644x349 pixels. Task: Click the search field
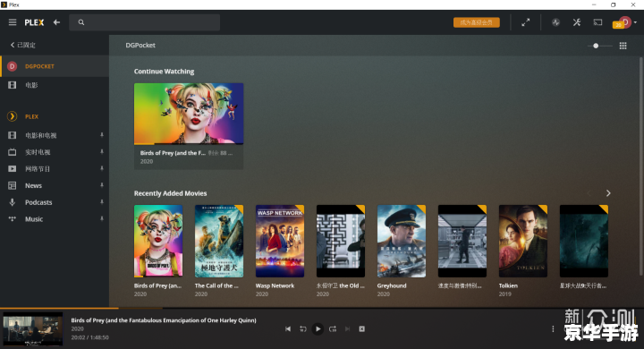(145, 22)
